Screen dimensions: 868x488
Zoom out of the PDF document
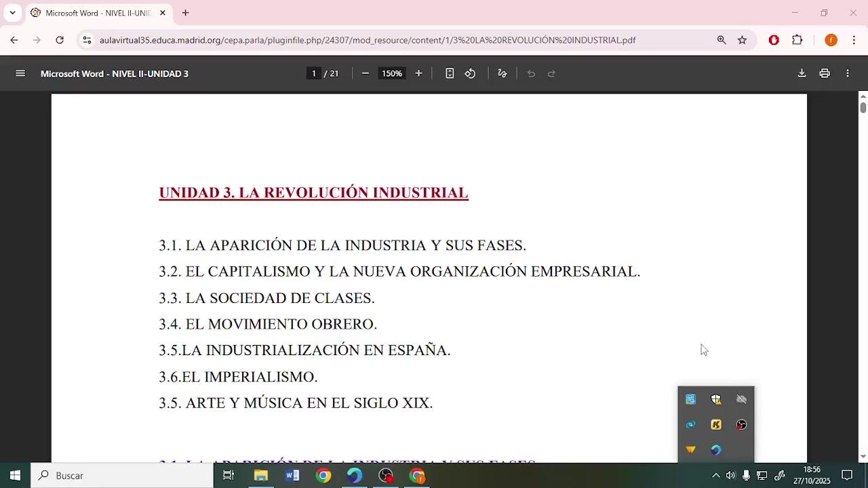366,73
